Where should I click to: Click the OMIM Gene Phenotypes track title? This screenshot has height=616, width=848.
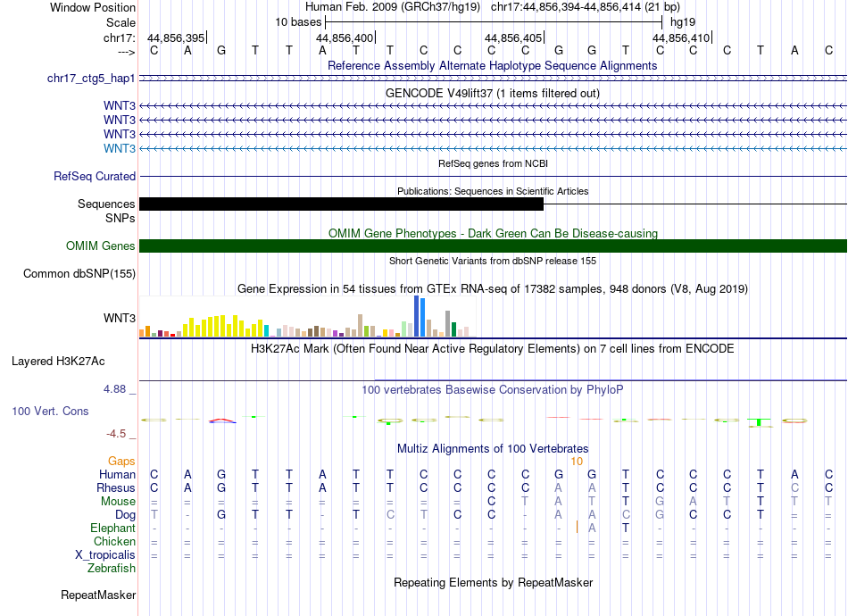[494, 233]
